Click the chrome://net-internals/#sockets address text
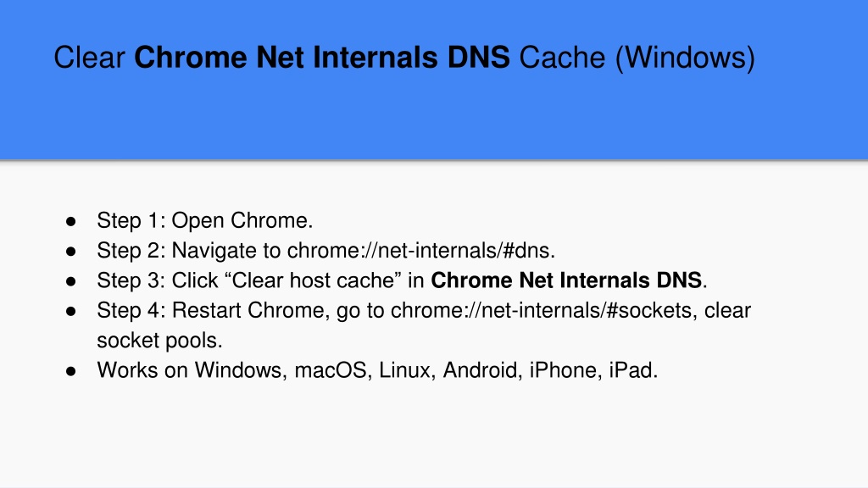 (541, 310)
